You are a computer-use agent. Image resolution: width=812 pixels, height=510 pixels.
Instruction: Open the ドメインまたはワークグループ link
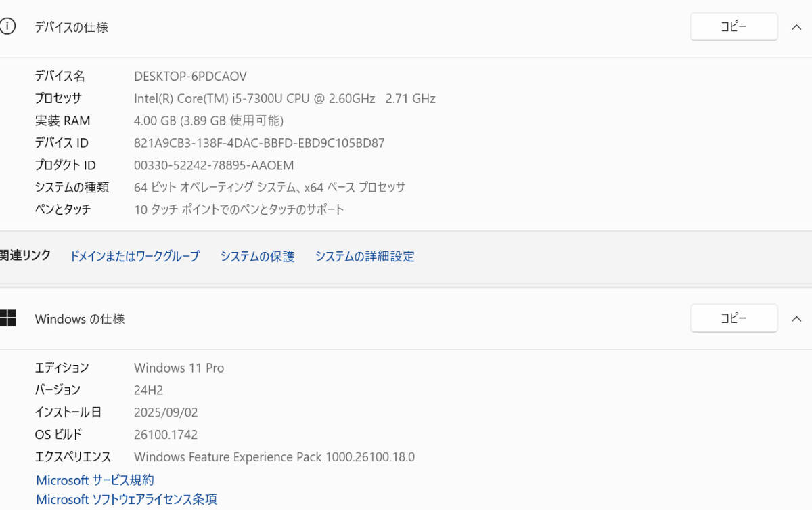135,257
